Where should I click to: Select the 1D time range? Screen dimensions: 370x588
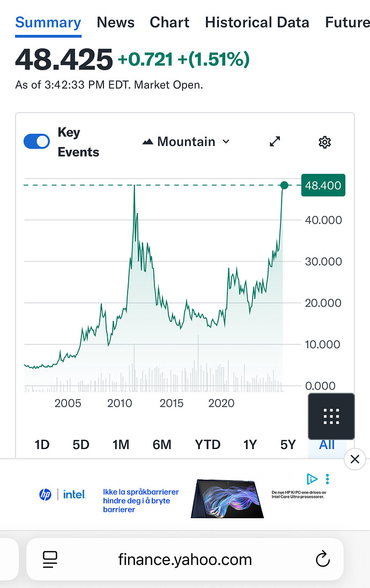42,444
